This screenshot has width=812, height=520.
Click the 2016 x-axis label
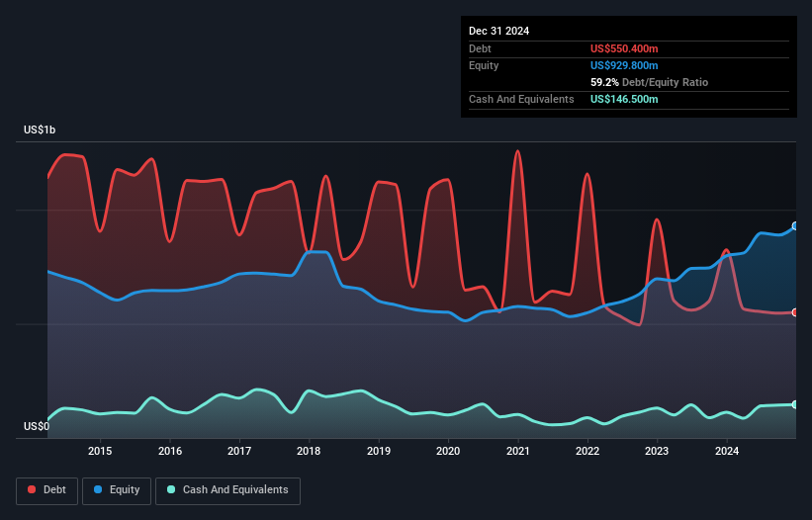coord(170,451)
